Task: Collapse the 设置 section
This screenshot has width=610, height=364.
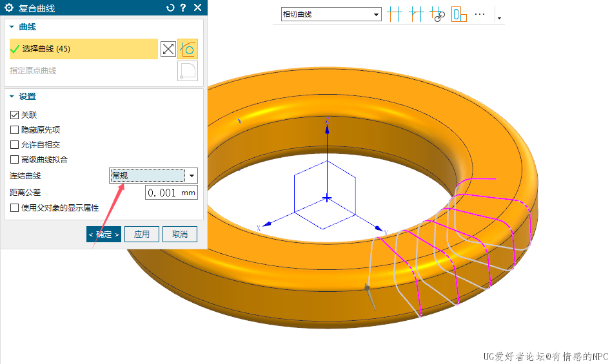Action: pyautogui.click(x=12, y=97)
